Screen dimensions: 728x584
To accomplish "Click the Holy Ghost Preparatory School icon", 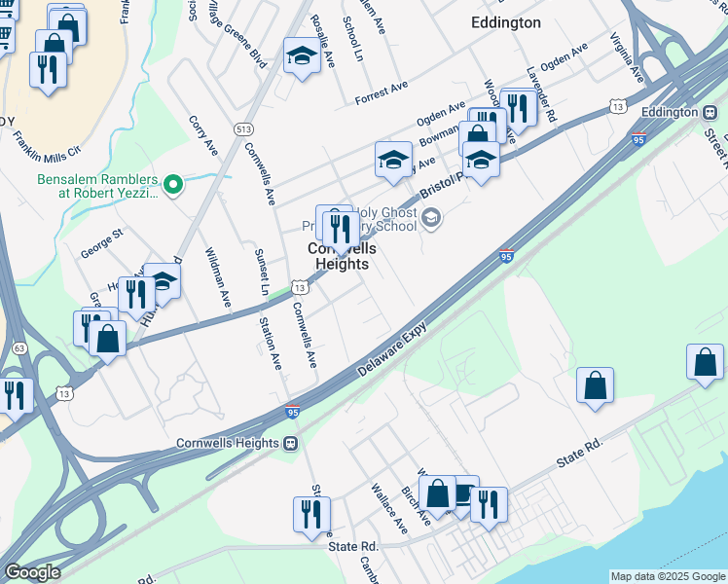I will (x=432, y=217).
